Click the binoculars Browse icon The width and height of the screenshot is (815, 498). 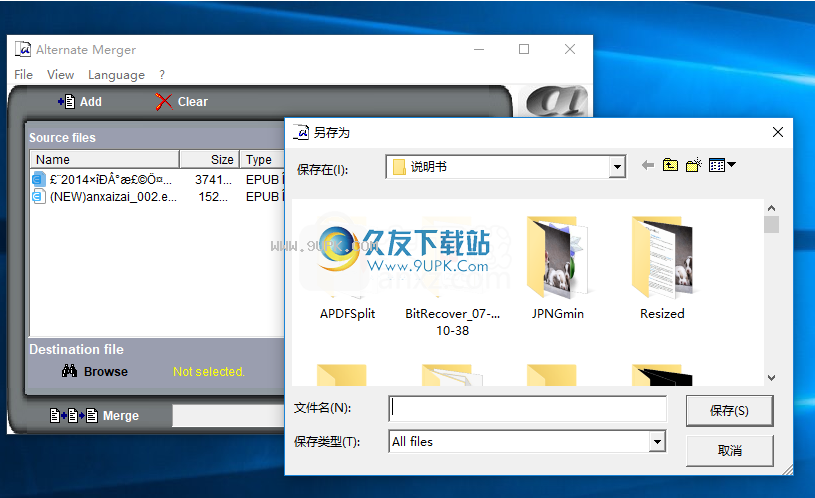click(69, 371)
